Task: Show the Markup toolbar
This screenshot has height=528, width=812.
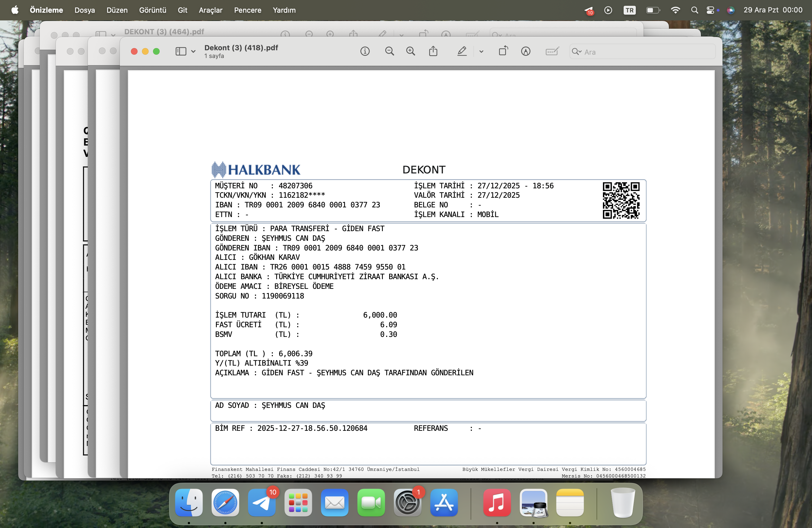Action: point(525,52)
